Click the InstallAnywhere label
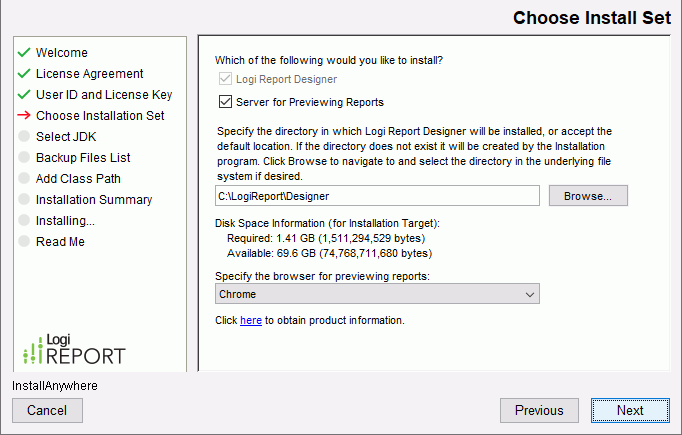Viewport: 682px width, 435px height. 55,386
